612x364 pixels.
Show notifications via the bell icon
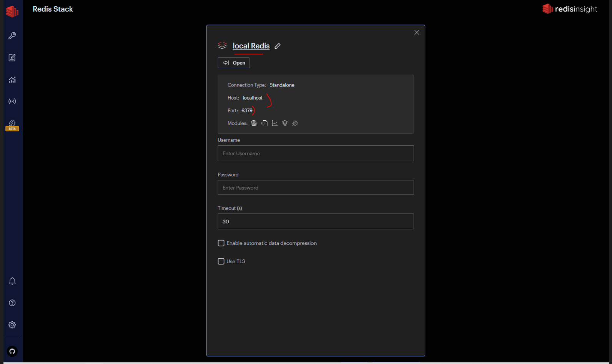(x=12, y=281)
